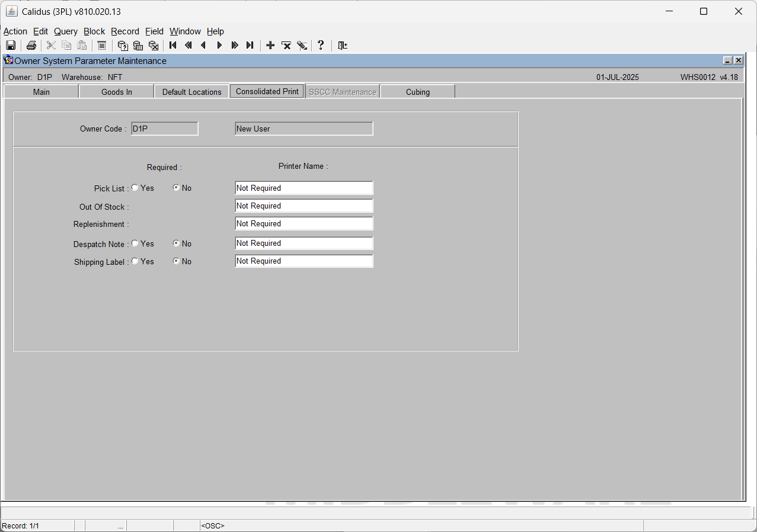Image resolution: width=757 pixels, height=532 pixels.
Task: Click the Replenishment printer name field
Action: point(304,223)
